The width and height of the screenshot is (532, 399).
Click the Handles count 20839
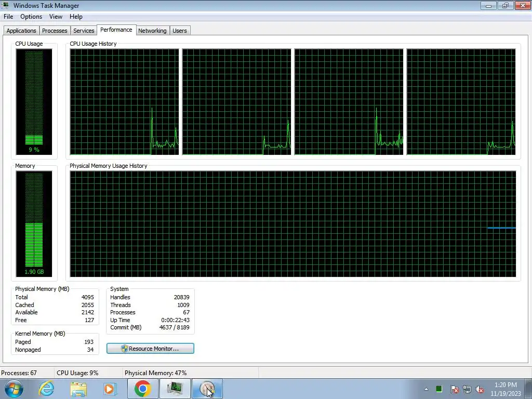pyautogui.click(x=181, y=297)
